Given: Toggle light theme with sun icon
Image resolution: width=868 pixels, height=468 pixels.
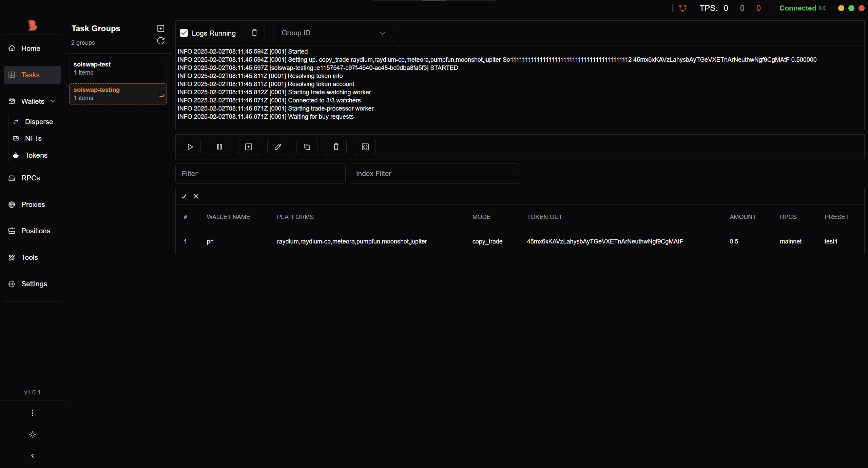Looking at the screenshot, I should [x=33, y=434].
